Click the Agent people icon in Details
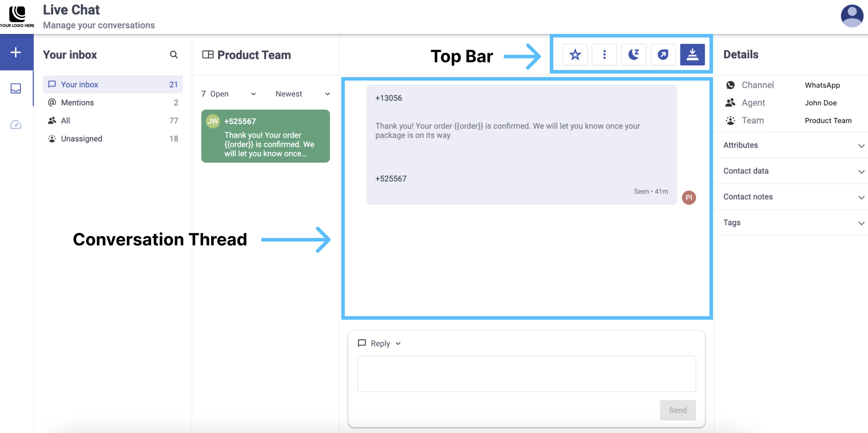This screenshot has height=433, width=868. point(730,103)
